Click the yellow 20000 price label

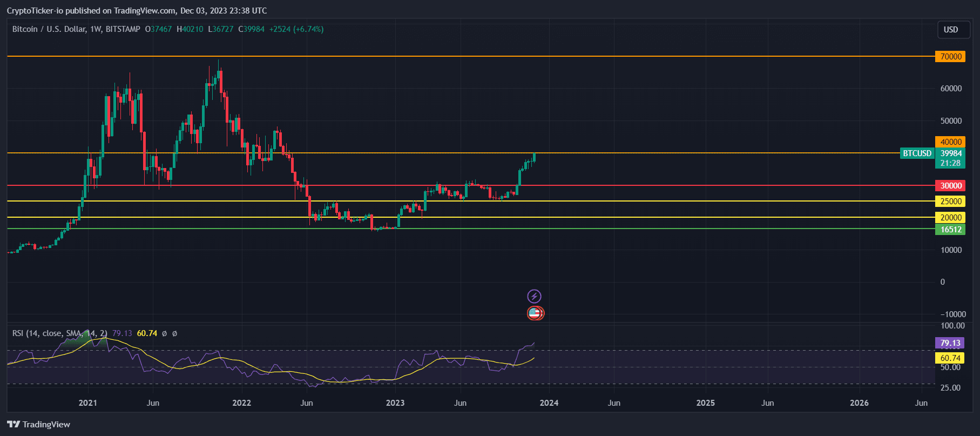pos(950,218)
